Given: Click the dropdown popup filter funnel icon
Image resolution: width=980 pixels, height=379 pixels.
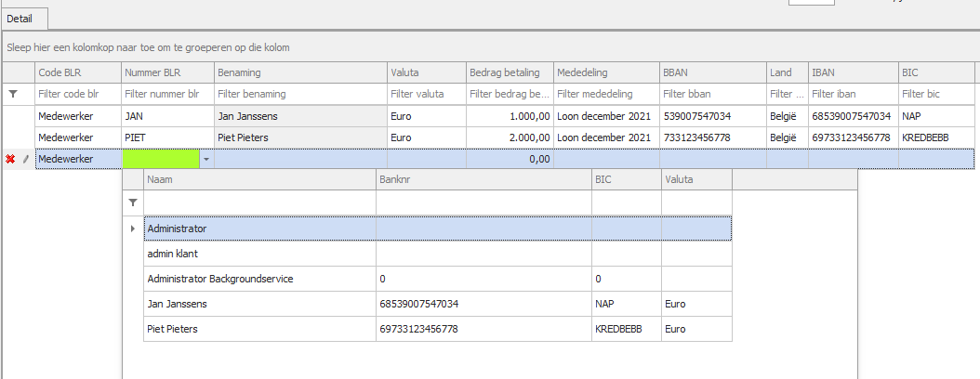Looking at the screenshot, I should coord(133,203).
